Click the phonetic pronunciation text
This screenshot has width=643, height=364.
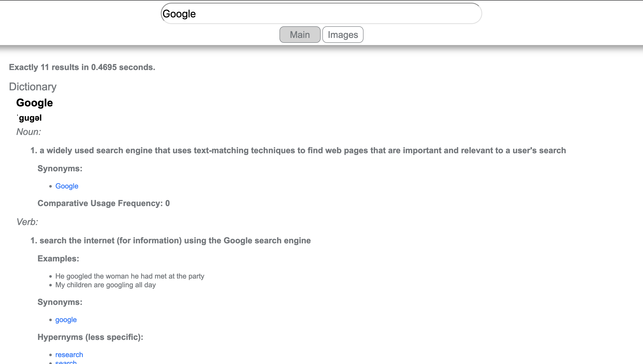pos(29,118)
